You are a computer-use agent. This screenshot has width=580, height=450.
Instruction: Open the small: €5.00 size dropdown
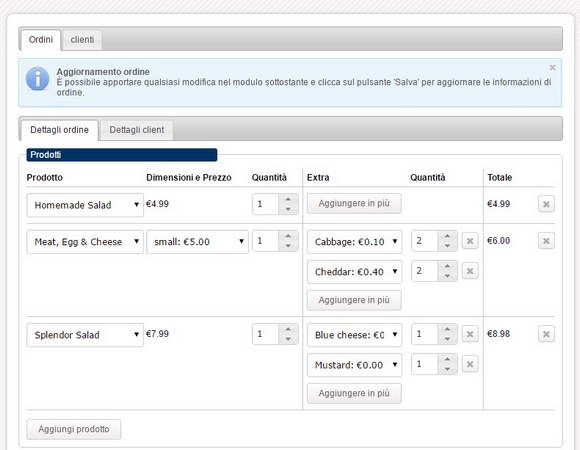tap(198, 242)
